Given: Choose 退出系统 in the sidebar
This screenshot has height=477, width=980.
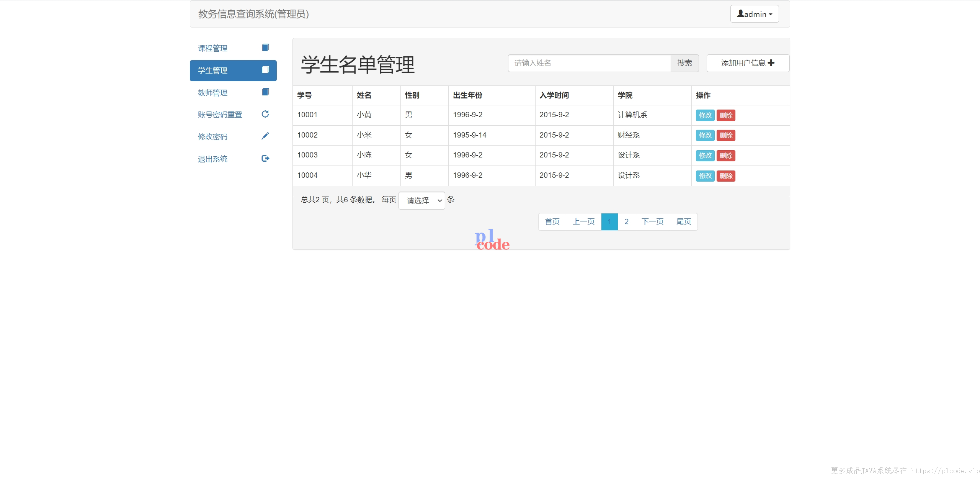Looking at the screenshot, I should click(x=233, y=159).
